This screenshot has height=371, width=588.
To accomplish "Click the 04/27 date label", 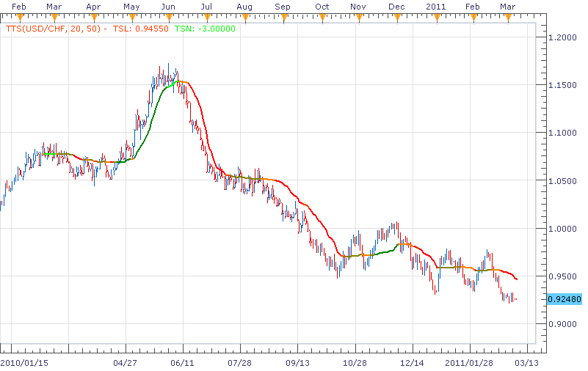I will click(125, 363).
